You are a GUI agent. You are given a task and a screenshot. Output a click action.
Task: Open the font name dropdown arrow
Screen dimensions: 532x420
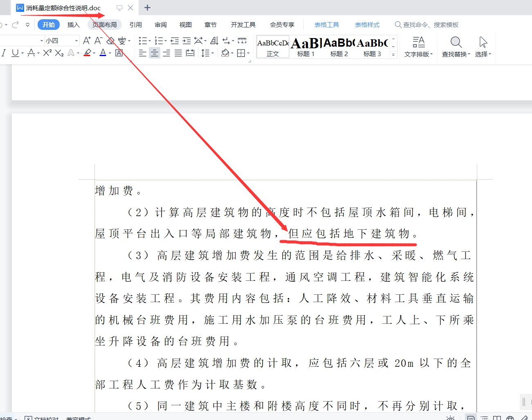coord(42,41)
